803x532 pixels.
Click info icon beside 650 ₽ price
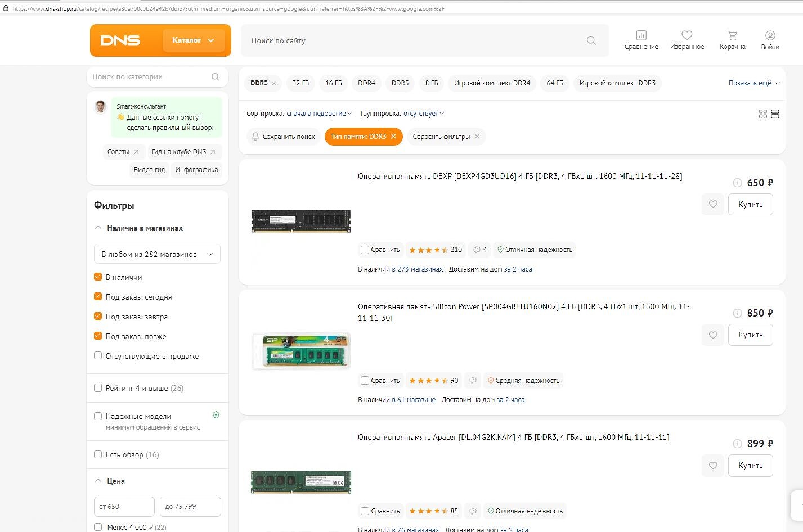click(x=737, y=183)
